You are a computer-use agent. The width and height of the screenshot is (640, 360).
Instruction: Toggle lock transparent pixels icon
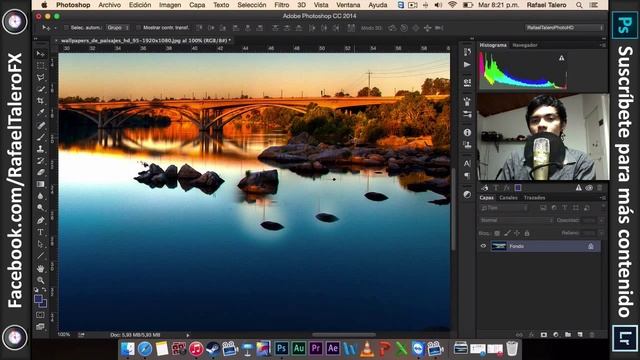(x=497, y=233)
